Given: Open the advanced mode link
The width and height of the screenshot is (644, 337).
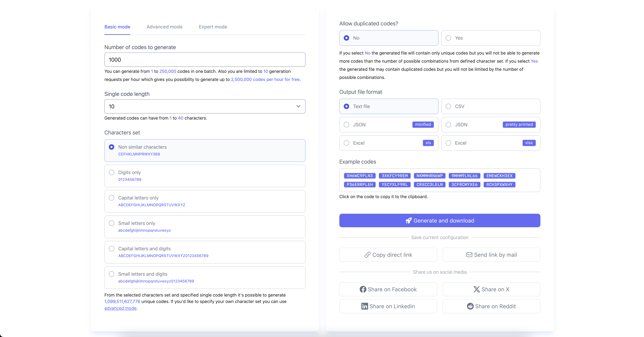Looking at the screenshot, I should pyautogui.click(x=120, y=308).
